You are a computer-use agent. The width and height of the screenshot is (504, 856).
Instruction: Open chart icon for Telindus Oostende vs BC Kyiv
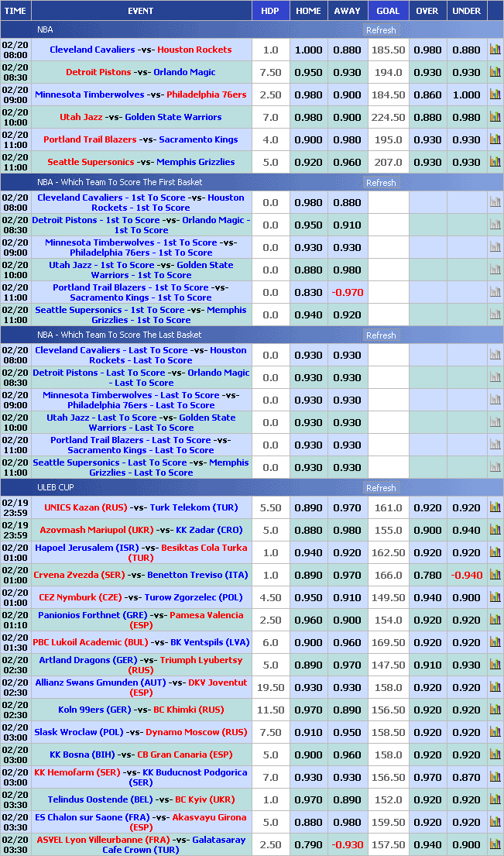click(495, 799)
